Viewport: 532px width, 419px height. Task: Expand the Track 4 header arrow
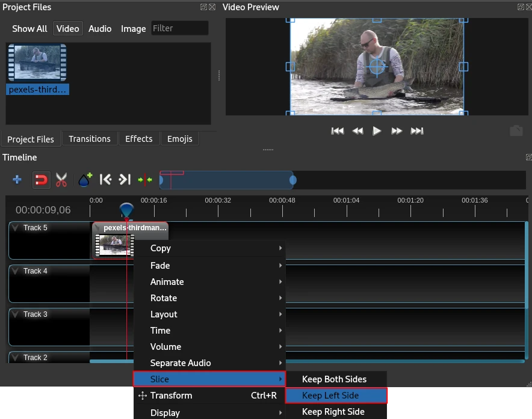point(16,271)
